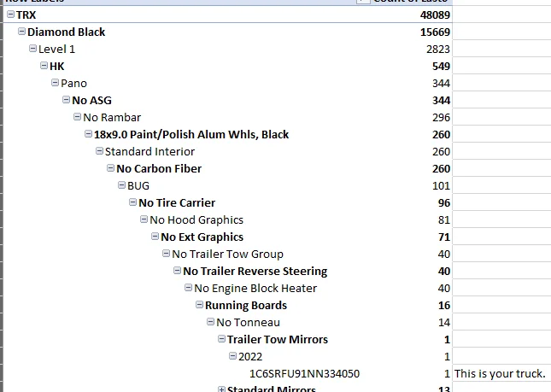Select the No Trailer Tow Group label
Viewport: 551px width, 392px height.
[x=227, y=254]
